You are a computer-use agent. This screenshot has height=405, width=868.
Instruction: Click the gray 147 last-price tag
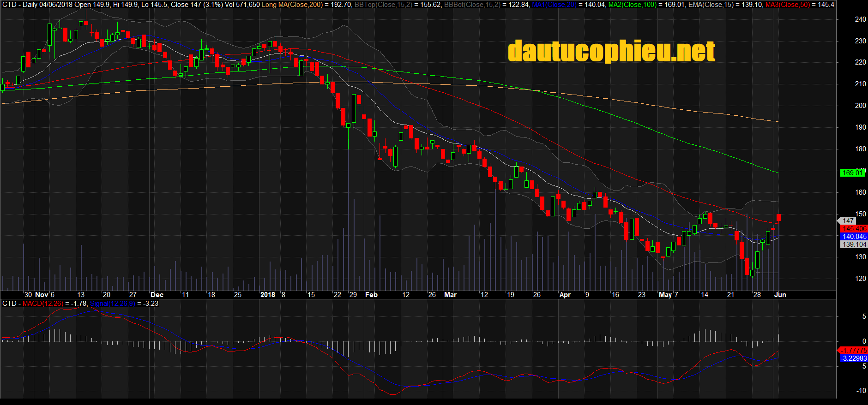tap(848, 221)
